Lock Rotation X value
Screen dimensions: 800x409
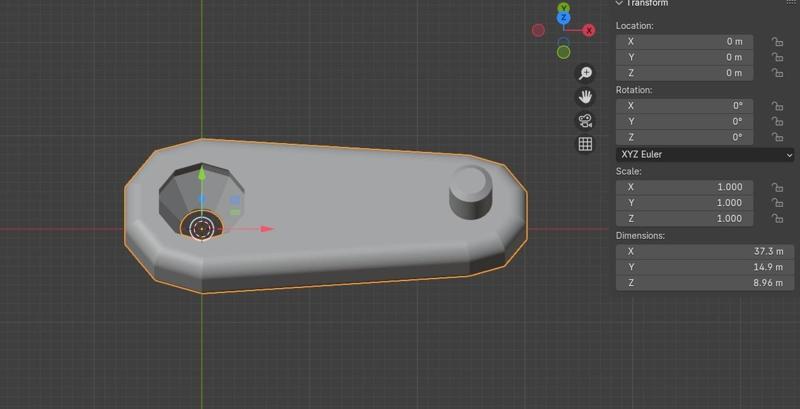777,106
